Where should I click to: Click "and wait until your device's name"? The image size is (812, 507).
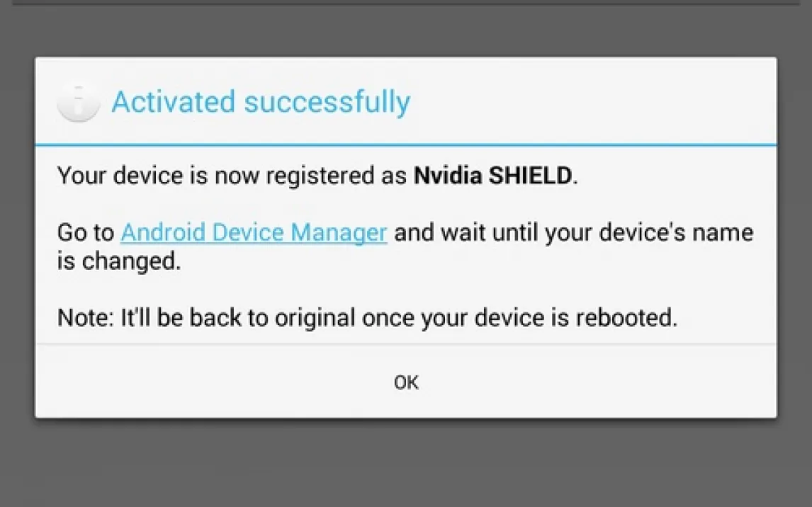click(x=574, y=232)
